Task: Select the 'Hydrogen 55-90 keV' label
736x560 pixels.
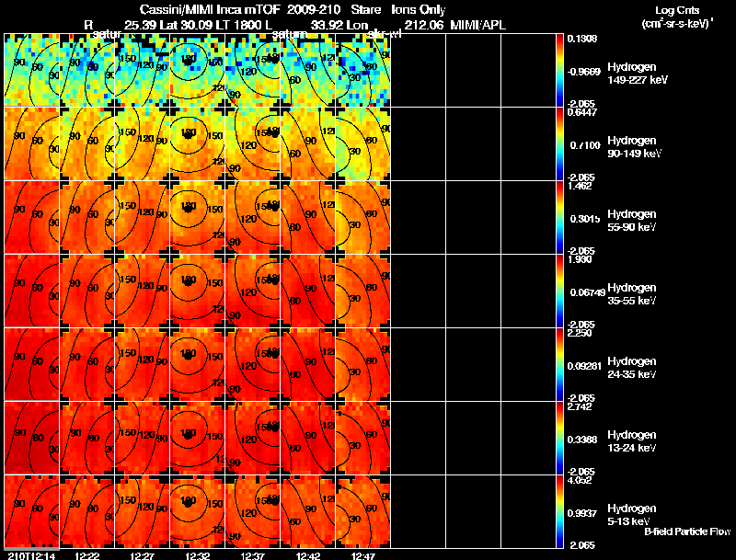Action: (x=632, y=221)
